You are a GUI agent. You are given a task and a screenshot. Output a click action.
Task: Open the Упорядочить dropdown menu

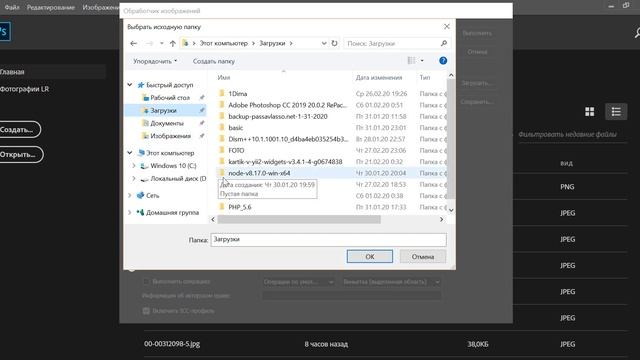coord(155,61)
